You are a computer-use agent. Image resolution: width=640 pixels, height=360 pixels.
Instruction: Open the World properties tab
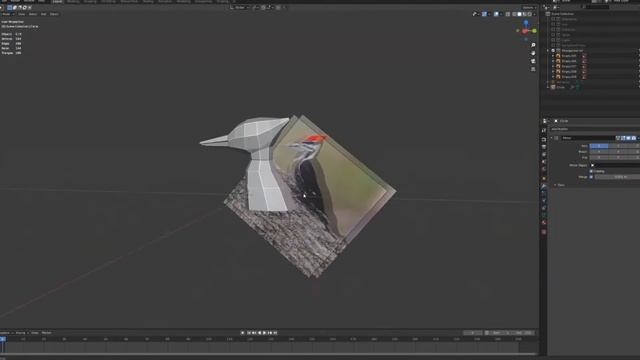click(544, 169)
